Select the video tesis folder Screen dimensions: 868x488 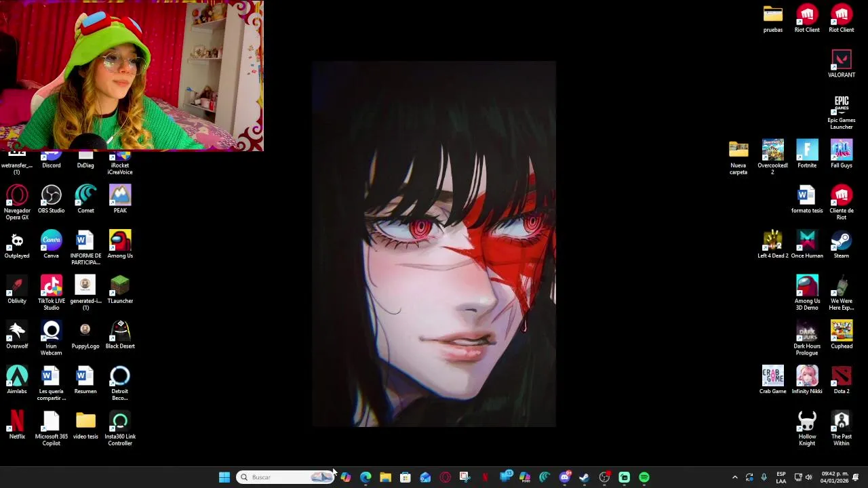tap(85, 426)
